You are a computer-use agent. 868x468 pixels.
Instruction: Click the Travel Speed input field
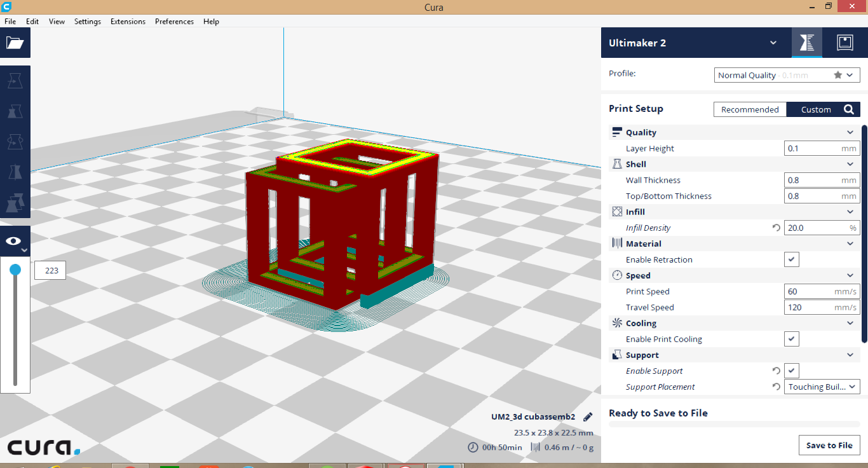pos(822,307)
